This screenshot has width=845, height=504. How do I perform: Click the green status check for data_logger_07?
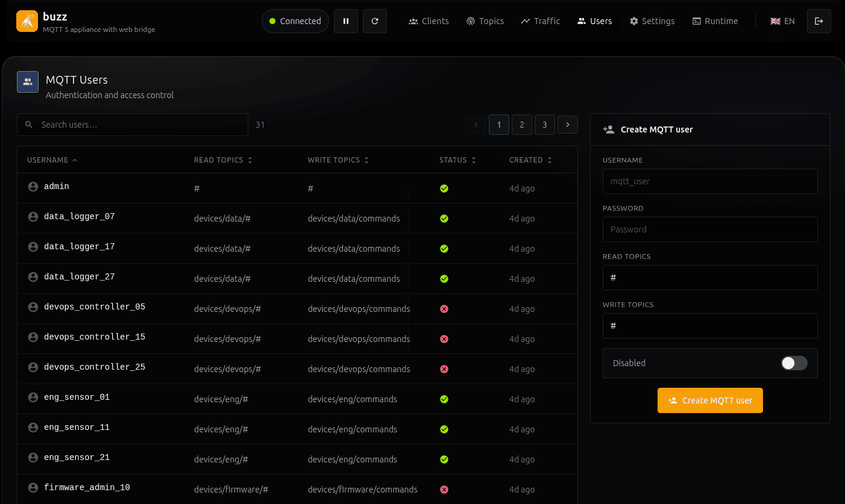pos(444,219)
